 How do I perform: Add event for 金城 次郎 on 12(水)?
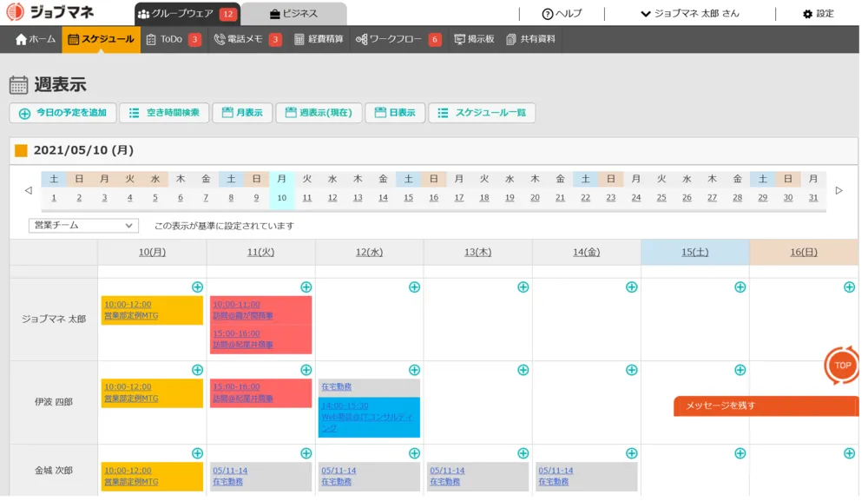[414, 453]
